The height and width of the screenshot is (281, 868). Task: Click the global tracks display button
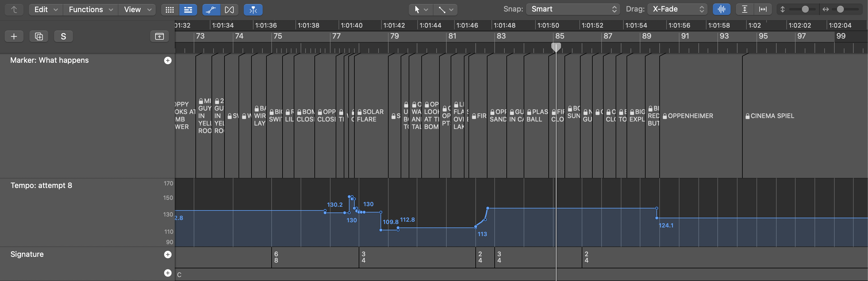tap(160, 37)
